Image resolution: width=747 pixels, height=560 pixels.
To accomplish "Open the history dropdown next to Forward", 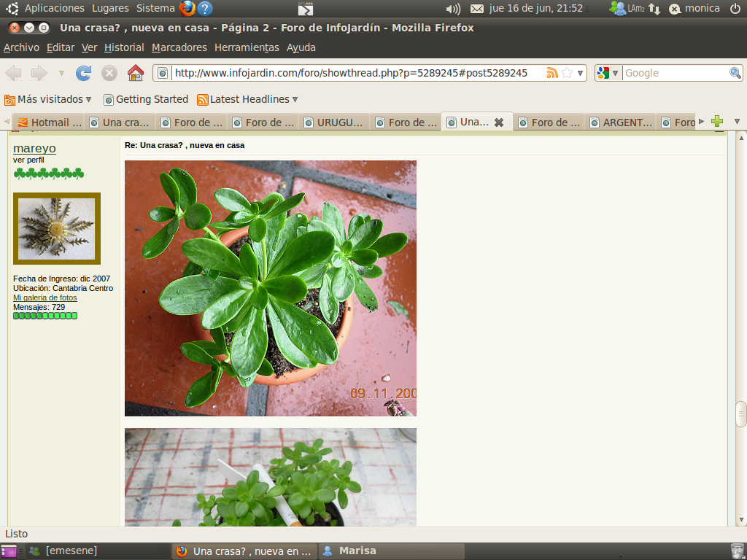I will (x=61, y=73).
